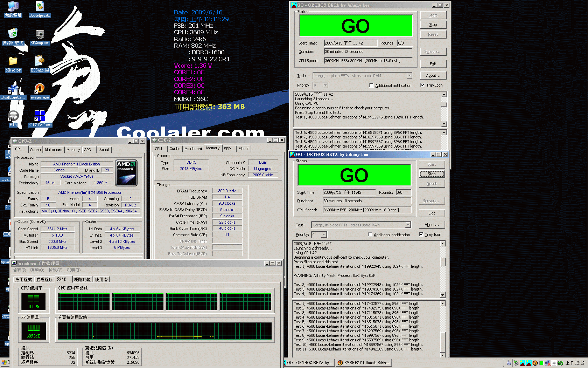Click the Core Speed value 3611.2 MHz in CPU-Z

57,229
